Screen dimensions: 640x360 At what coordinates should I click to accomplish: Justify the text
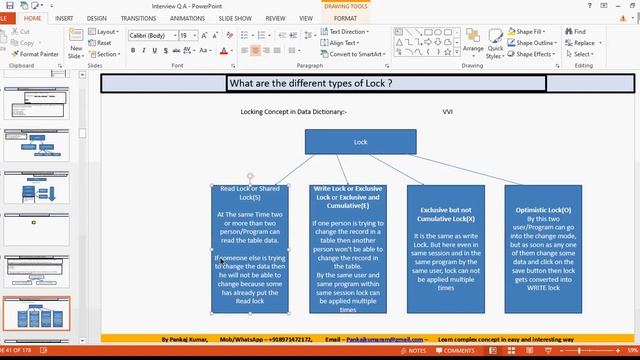click(x=277, y=51)
